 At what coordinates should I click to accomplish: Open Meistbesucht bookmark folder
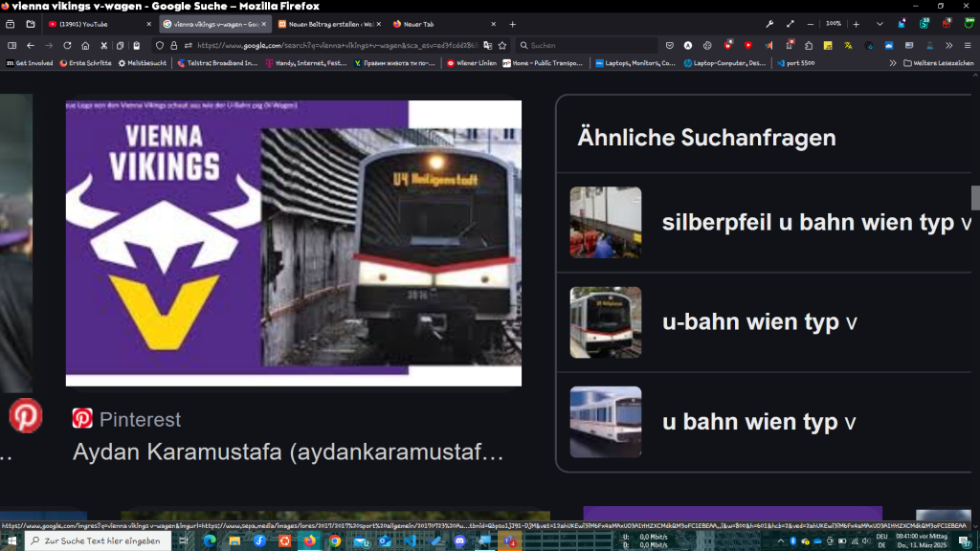143,63
